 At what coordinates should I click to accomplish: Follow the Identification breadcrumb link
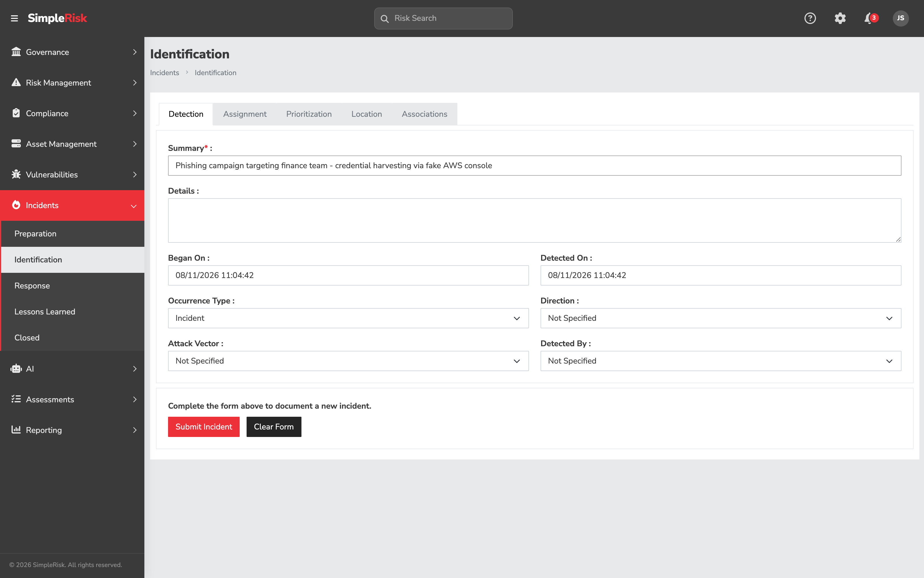pos(215,73)
